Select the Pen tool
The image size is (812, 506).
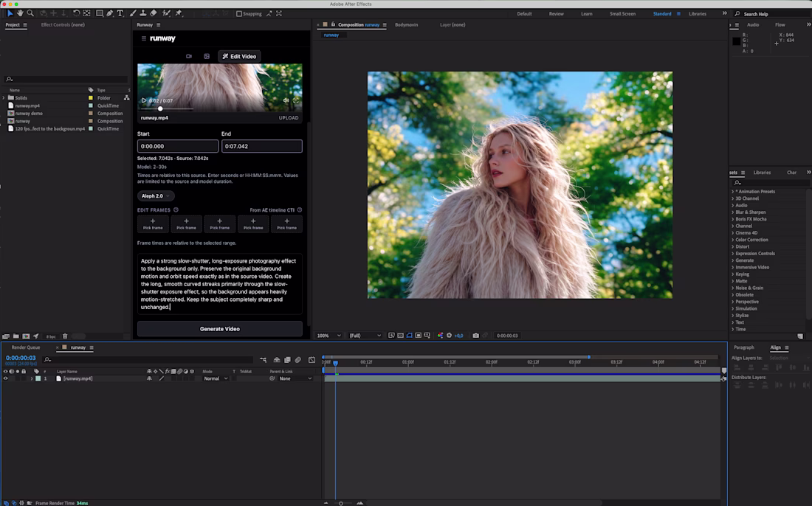pyautogui.click(x=110, y=13)
